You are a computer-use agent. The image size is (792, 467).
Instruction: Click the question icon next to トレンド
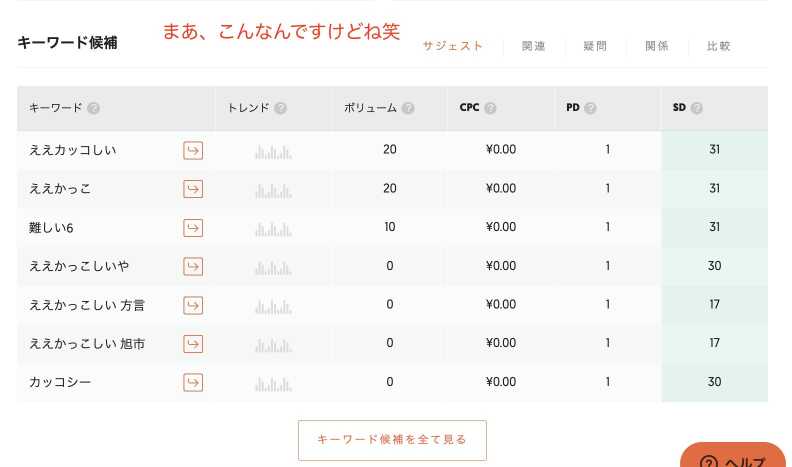[281, 108]
